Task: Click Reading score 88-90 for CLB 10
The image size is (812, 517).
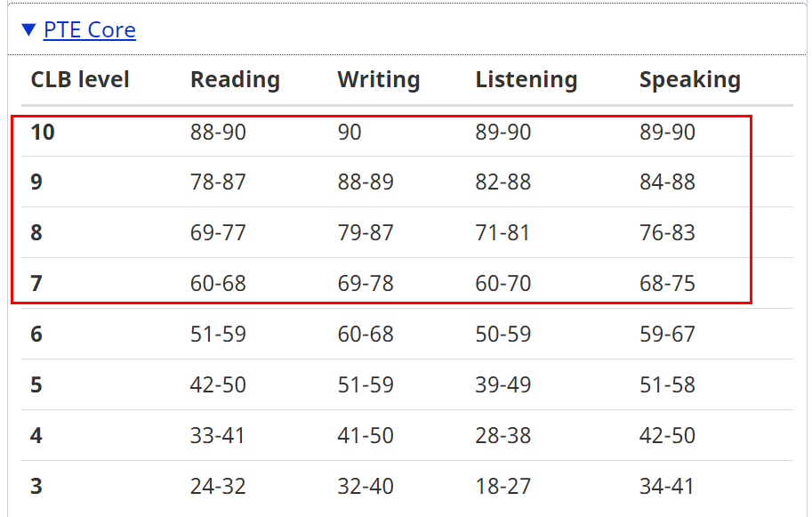Action: coord(218,133)
